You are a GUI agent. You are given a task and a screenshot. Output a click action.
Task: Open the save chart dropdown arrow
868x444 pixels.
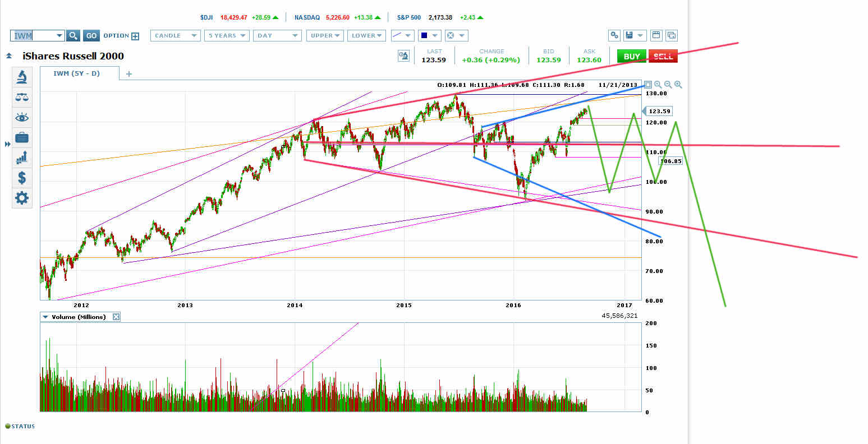point(641,36)
